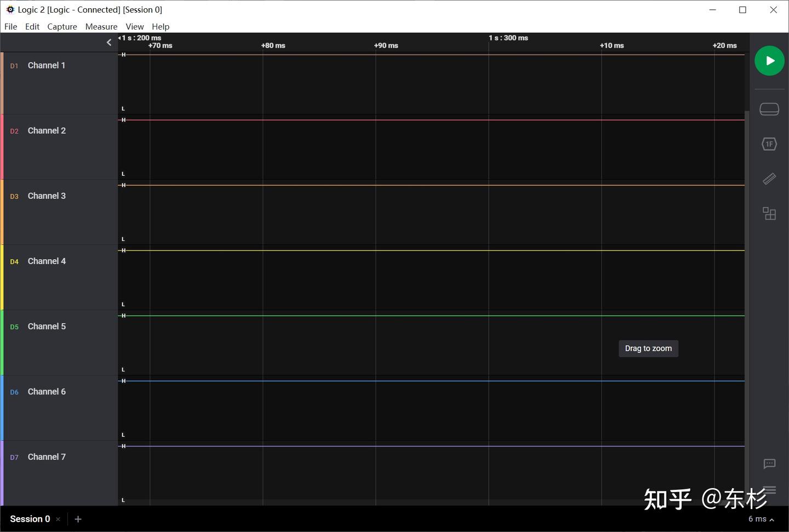Open the Help menu
This screenshot has height=532, width=789.
point(161,26)
